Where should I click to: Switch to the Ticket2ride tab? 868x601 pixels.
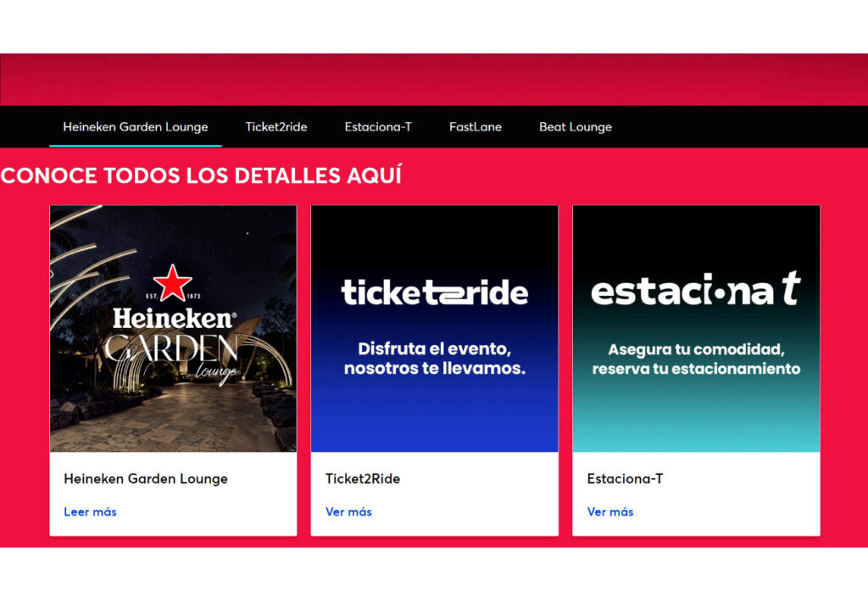276,127
